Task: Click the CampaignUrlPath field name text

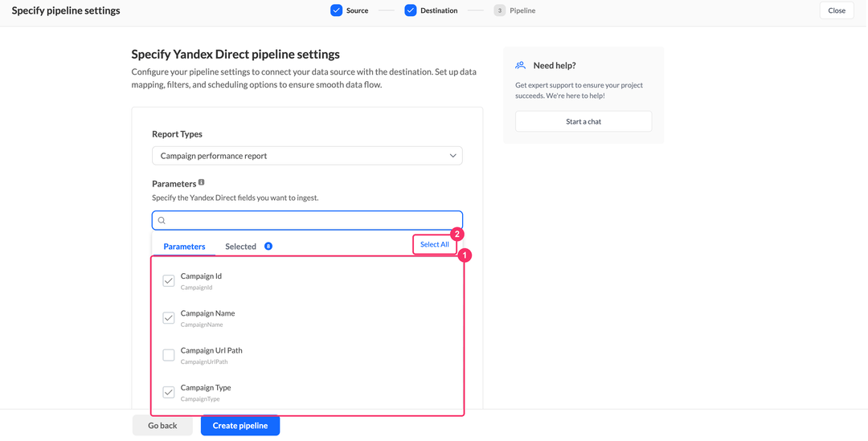Action: [204, 361]
